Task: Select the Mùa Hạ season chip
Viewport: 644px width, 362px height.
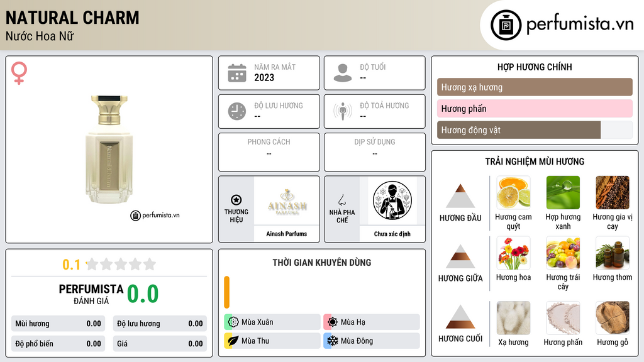Action: point(372,322)
